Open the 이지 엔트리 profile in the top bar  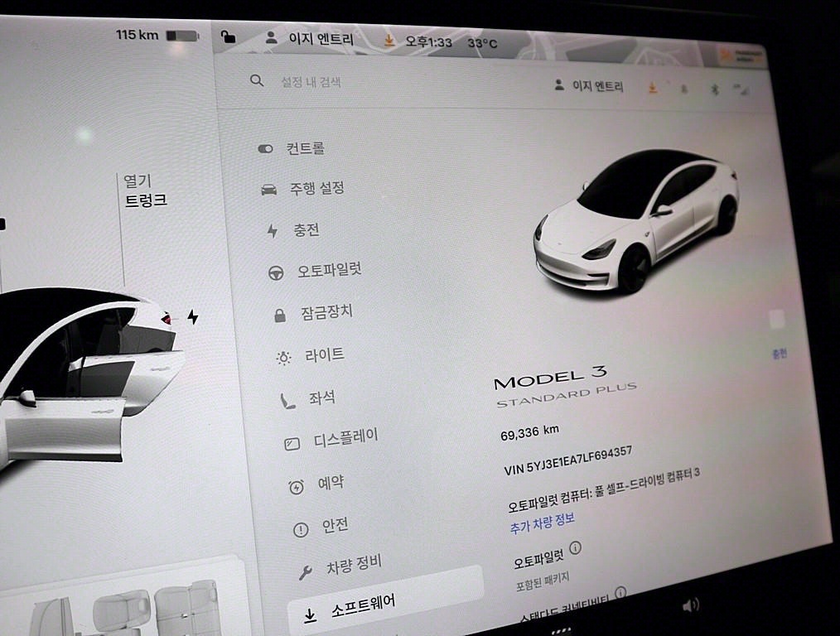coord(310,39)
